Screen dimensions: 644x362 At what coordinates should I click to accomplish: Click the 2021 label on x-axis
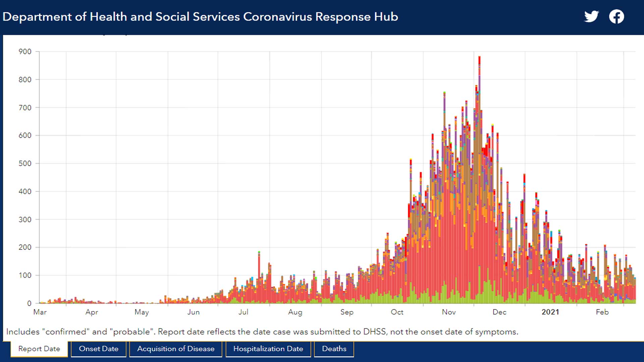(x=550, y=312)
